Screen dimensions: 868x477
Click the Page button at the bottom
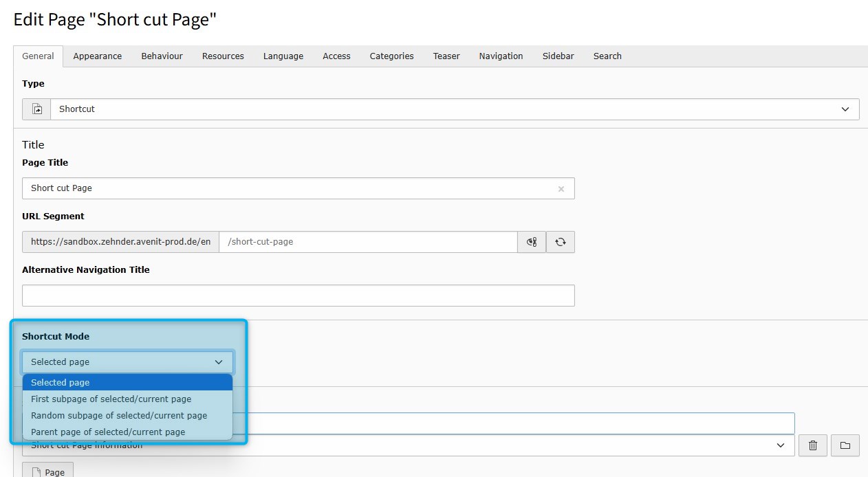point(47,472)
